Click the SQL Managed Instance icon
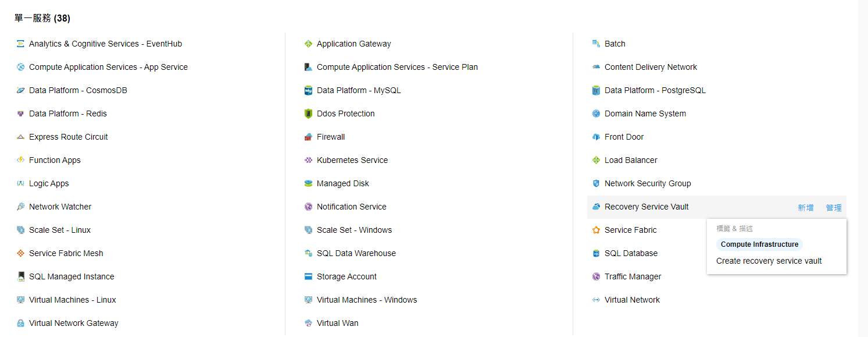This screenshot has height=337, width=868. point(21,276)
